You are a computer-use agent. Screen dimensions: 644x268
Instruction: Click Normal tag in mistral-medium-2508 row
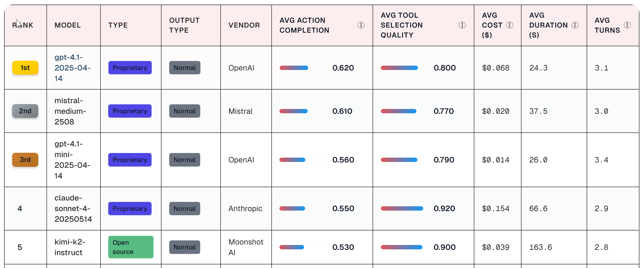[184, 111]
